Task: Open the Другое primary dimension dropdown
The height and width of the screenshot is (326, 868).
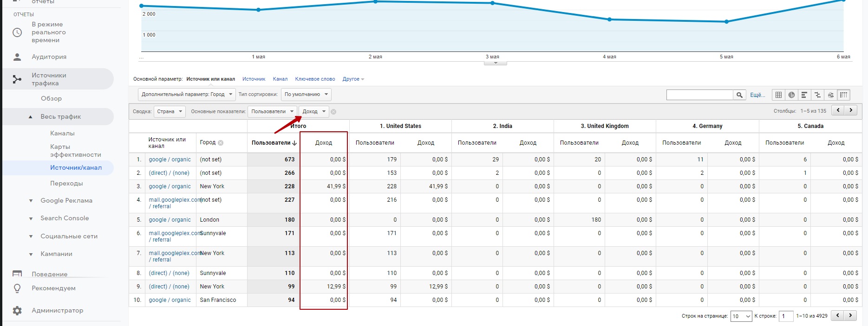Action: [353, 79]
